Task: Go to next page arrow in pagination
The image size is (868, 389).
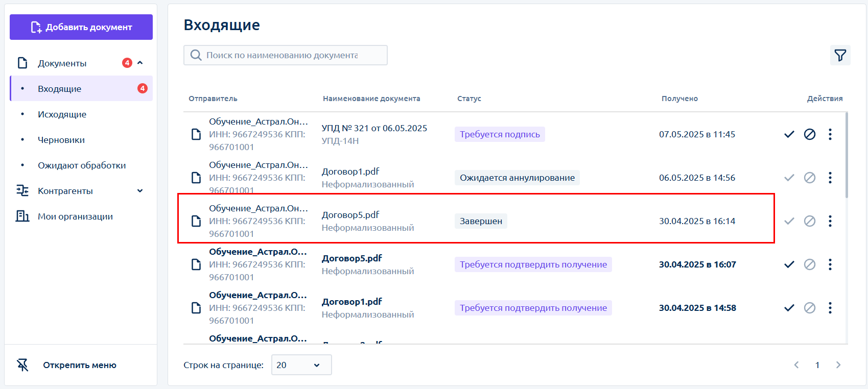Action: tap(838, 365)
